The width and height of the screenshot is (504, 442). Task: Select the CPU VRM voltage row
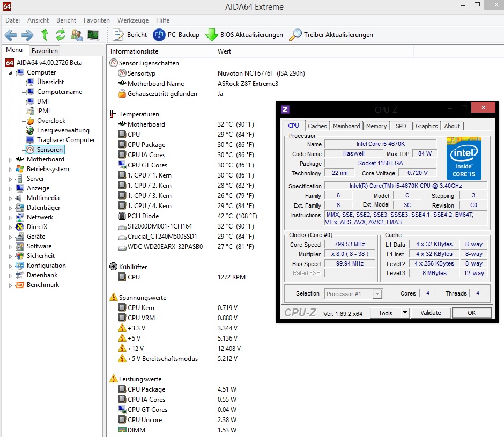[178, 318]
